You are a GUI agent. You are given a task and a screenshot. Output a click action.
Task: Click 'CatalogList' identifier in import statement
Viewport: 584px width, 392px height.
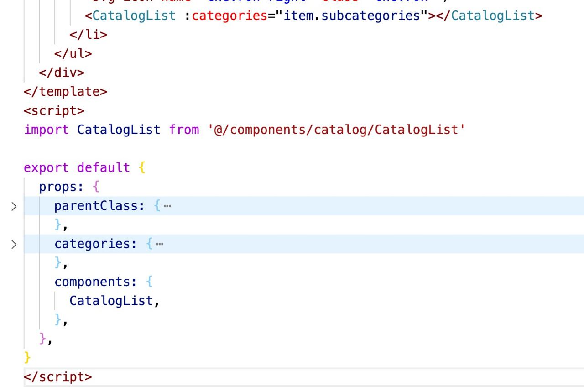[119, 130]
